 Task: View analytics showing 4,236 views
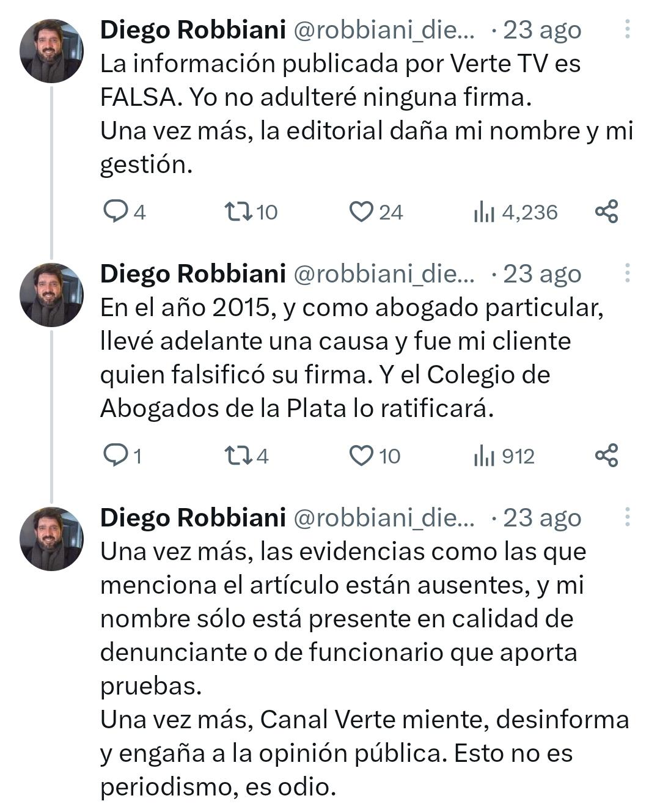tap(484, 212)
